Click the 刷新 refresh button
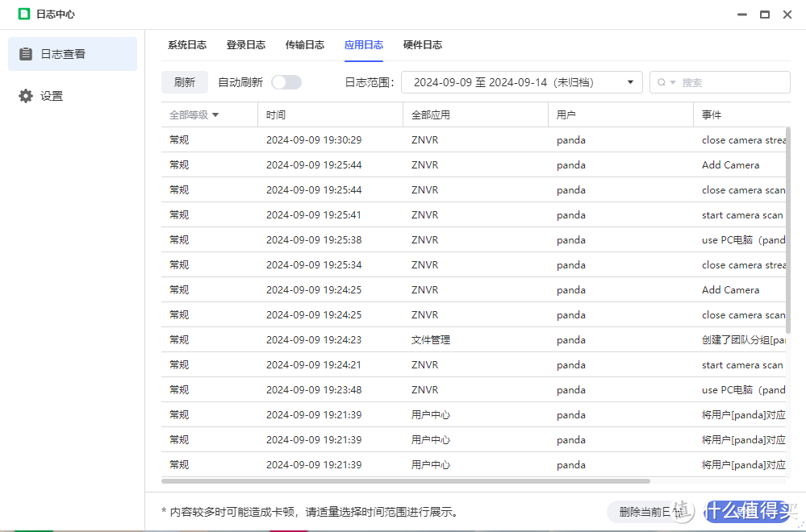Image resolution: width=806 pixels, height=532 pixels. click(x=185, y=82)
